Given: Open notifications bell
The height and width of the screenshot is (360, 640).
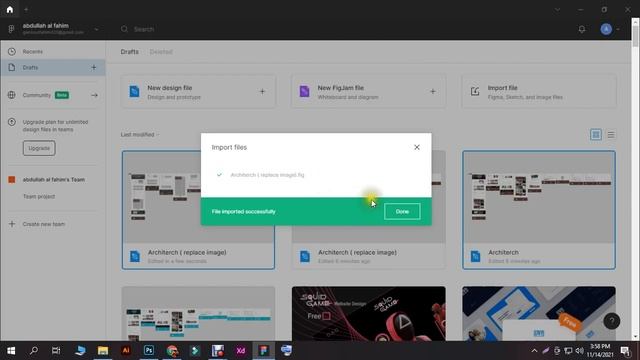Looking at the screenshot, I should (582, 29).
